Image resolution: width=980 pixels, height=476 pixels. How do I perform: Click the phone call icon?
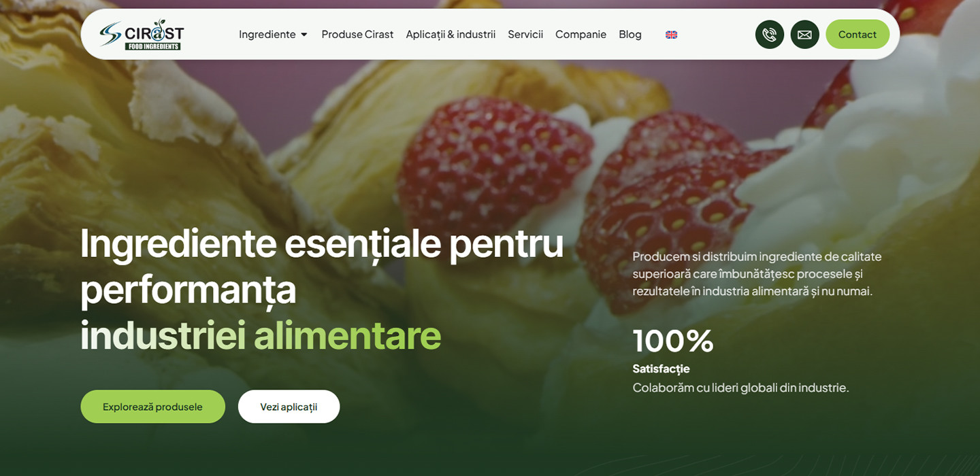pos(770,34)
